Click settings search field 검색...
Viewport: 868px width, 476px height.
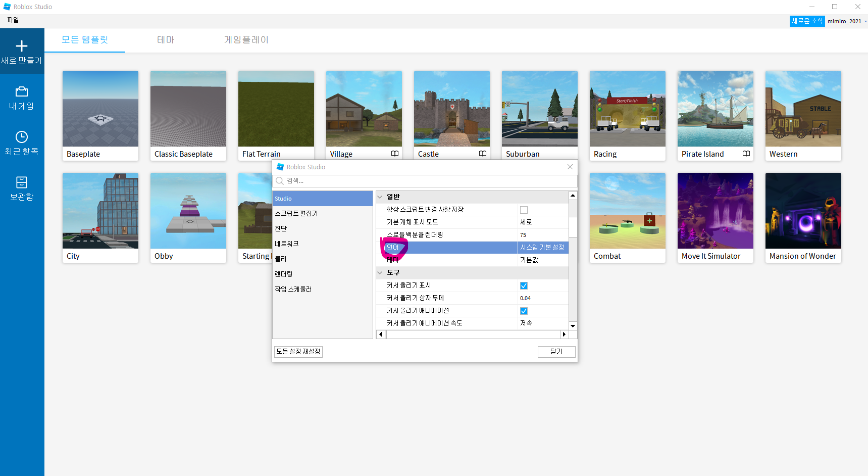(x=425, y=181)
